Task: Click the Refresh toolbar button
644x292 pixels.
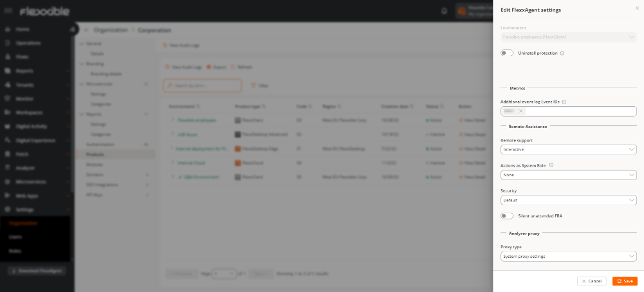Action: click(241, 67)
